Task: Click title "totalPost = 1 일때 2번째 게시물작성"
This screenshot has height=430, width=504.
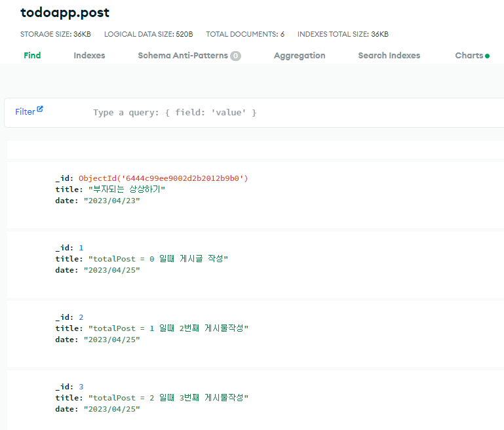Action: 168,328
